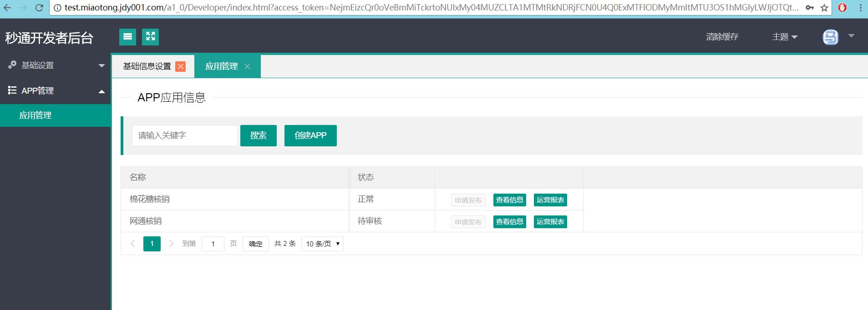Click the red browser extension icon
Viewport: 868px width, 310px height.
843,8
